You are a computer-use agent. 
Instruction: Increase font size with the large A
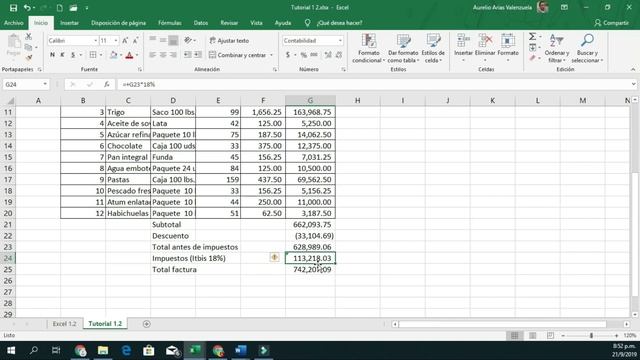[x=125, y=40]
